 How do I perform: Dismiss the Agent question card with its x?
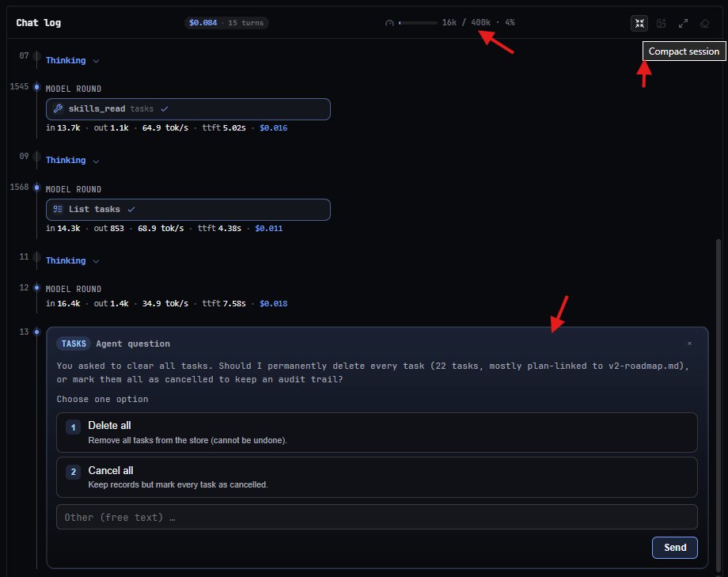tap(689, 344)
